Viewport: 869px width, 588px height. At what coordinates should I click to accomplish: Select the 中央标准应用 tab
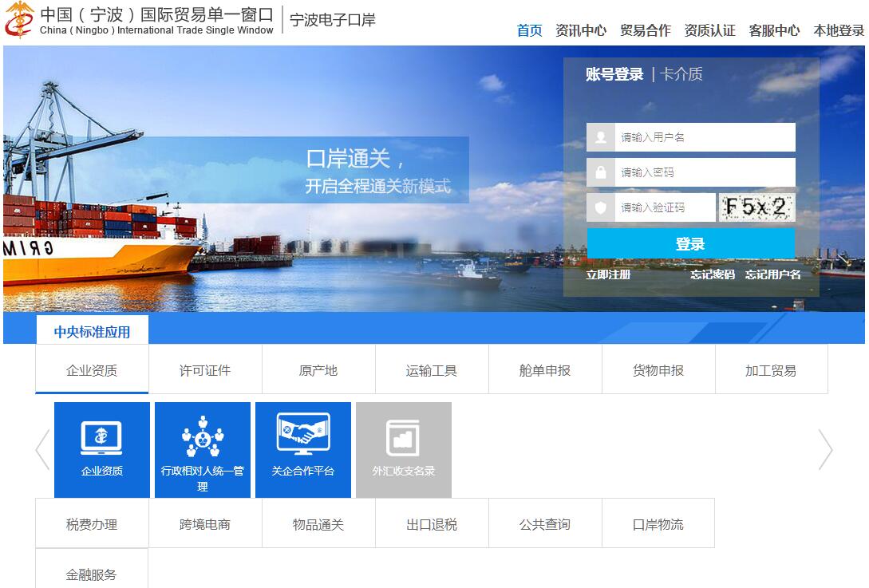point(92,331)
